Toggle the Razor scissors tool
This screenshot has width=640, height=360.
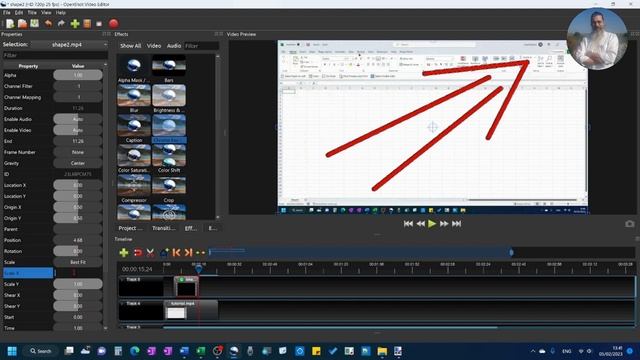pos(150,253)
